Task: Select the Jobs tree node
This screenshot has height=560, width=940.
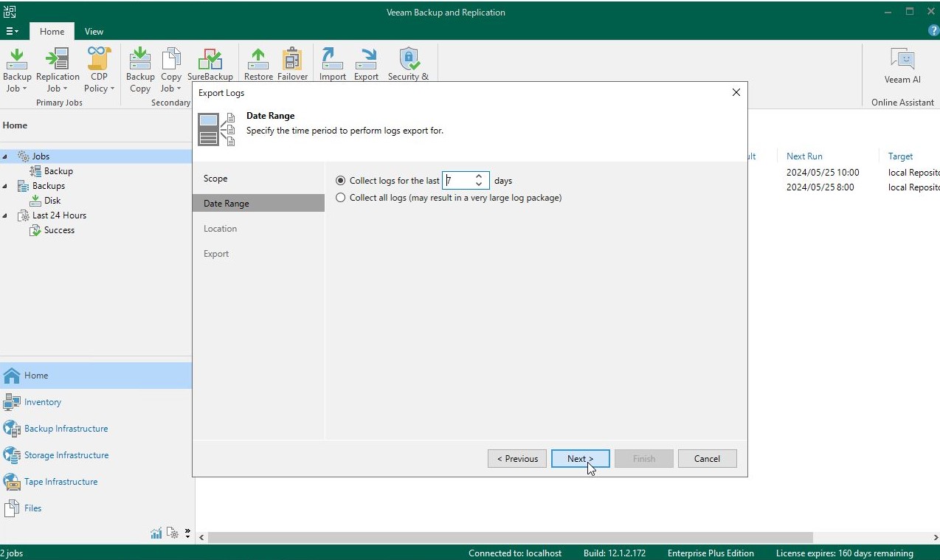Action: (x=41, y=156)
